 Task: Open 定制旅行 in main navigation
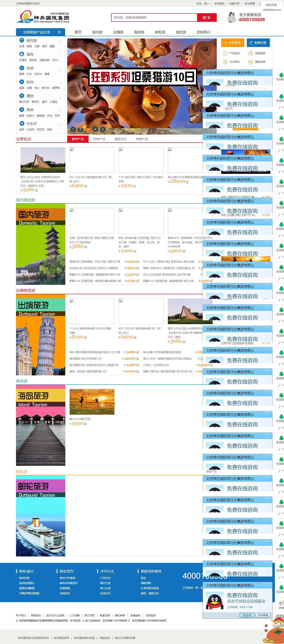click(x=203, y=32)
